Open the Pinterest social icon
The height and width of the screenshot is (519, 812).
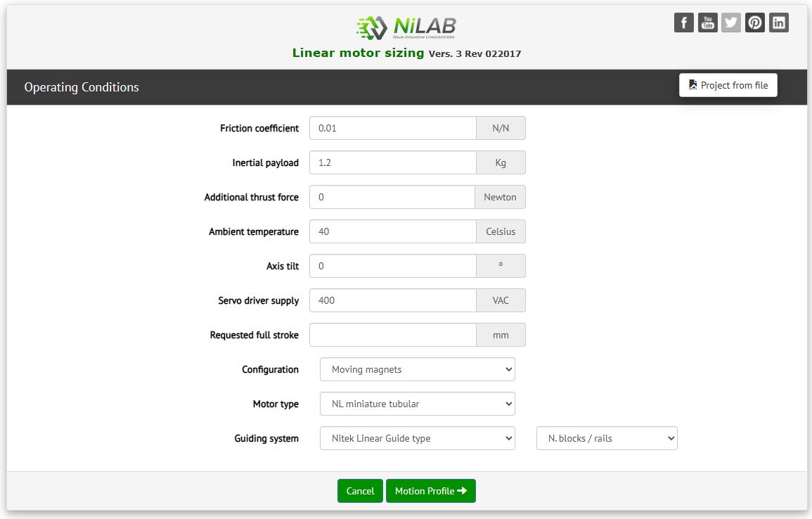pos(755,23)
